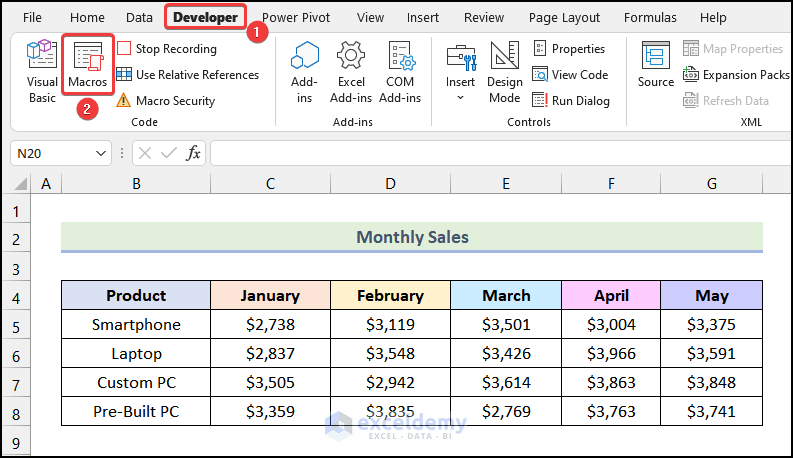The width and height of the screenshot is (793, 458).
Task: Open the Name Box dropdown arrow
Action: click(x=100, y=153)
